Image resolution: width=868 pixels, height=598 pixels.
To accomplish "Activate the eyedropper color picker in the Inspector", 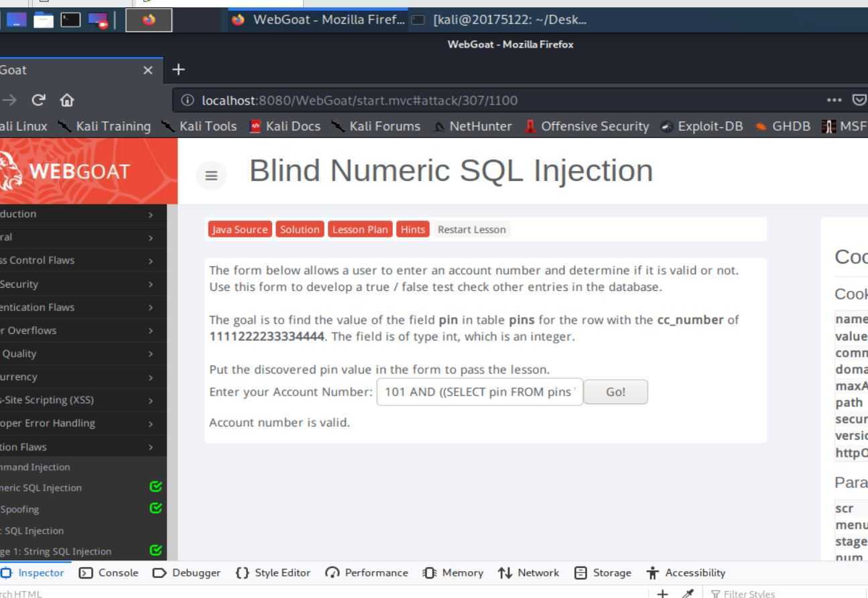I will [x=687, y=593].
